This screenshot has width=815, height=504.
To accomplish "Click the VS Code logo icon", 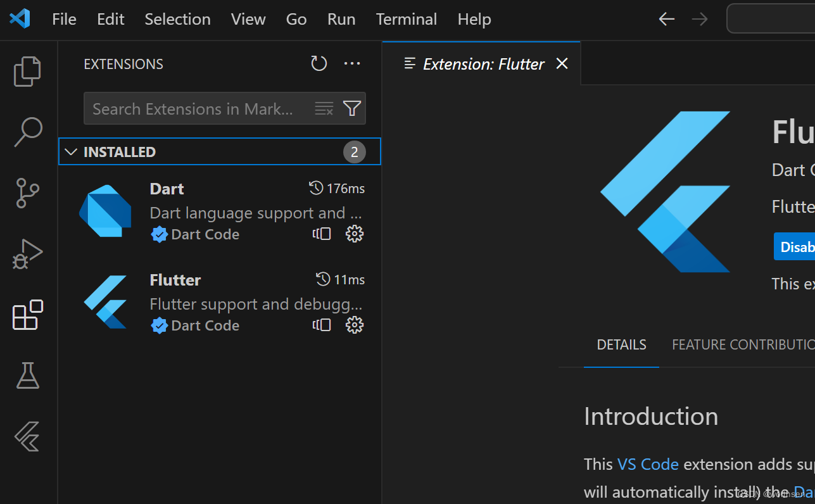I will tap(20, 19).
